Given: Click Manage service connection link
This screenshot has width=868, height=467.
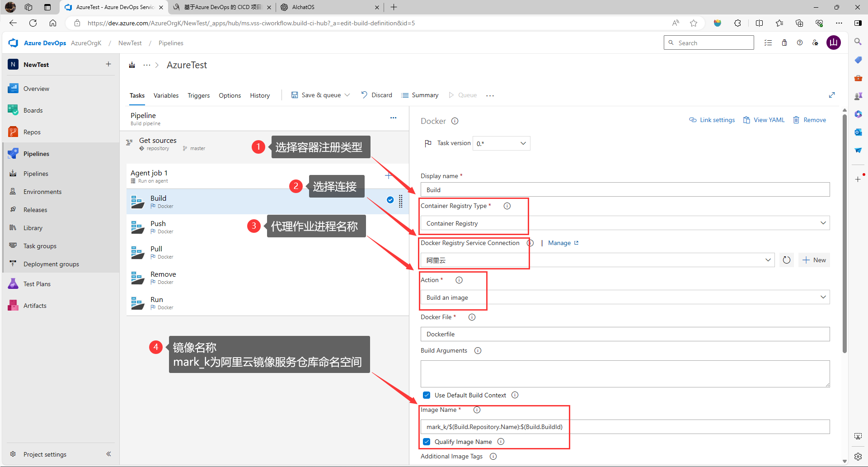Looking at the screenshot, I should pyautogui.click(x=563, y=243).
